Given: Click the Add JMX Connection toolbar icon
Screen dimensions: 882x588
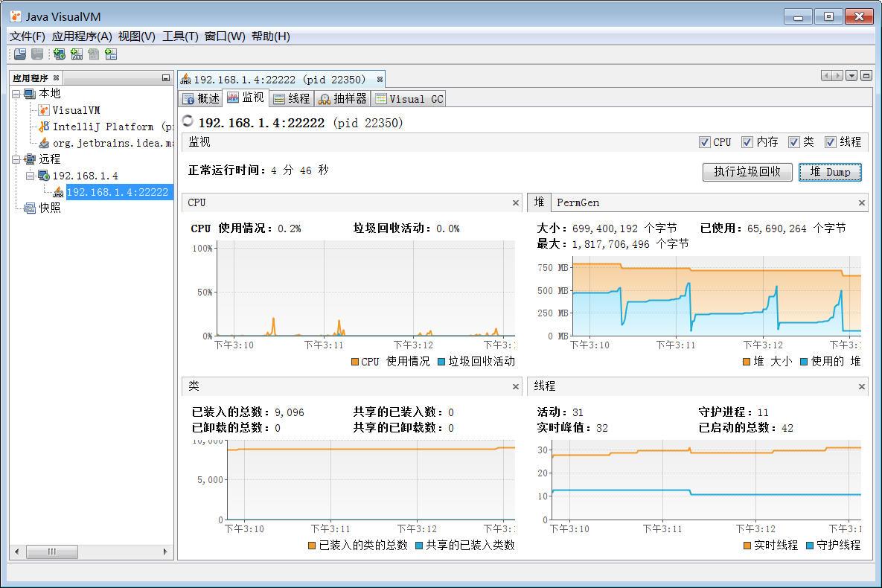Looking at the screenshot, I should click(77, 54).
